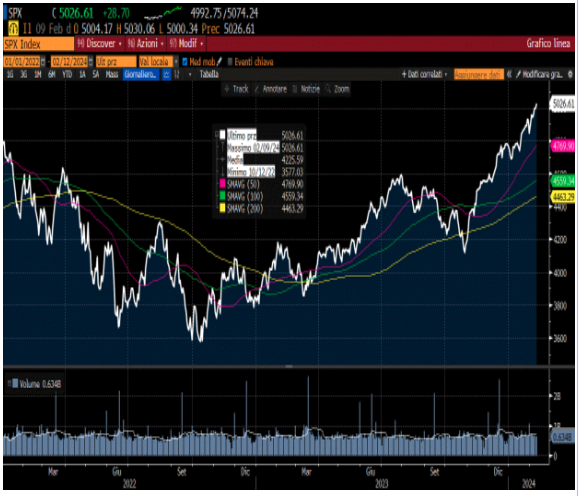Click the double-chevron collapse icon
Screen dimensions: 579x496
pyautogui.click(x=509, y=74)
